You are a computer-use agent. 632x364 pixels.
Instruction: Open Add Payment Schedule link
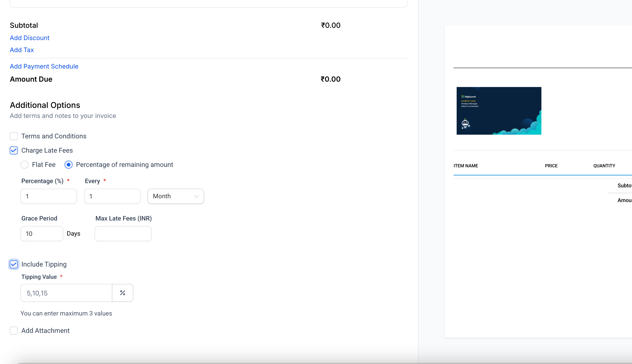point(44,66)
